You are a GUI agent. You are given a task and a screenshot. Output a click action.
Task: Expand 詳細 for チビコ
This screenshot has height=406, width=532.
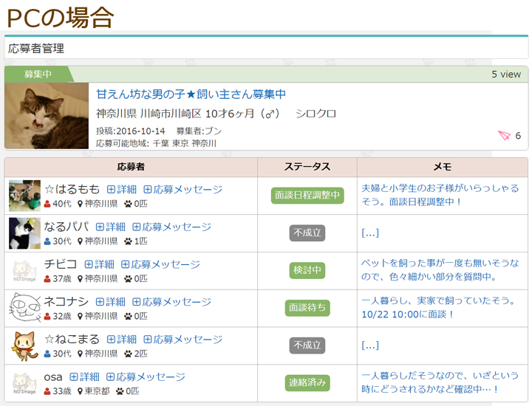pyautogui.click(x=99, y=264)
